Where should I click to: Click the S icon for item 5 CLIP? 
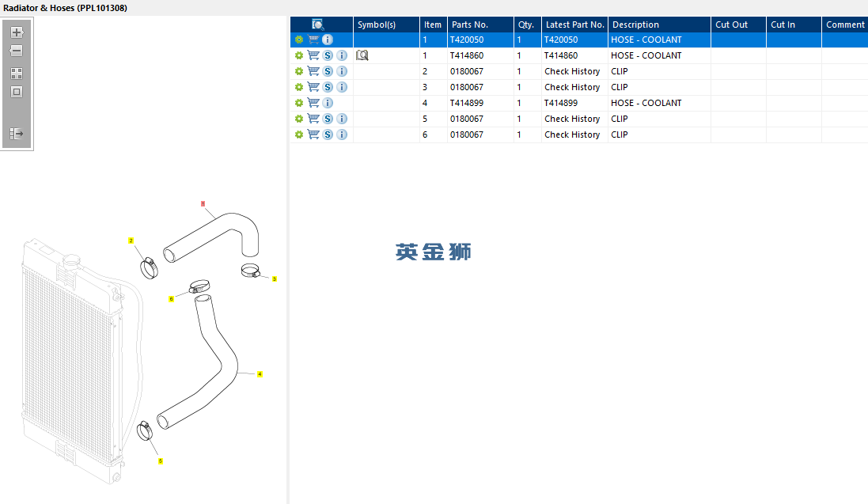tap(328, 119)
